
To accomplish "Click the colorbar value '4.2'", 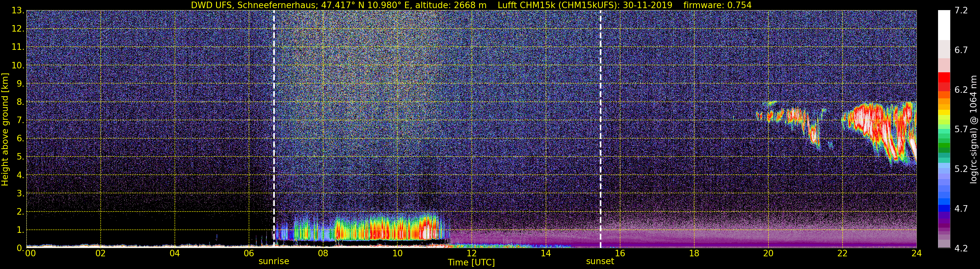I will (961, 248).
